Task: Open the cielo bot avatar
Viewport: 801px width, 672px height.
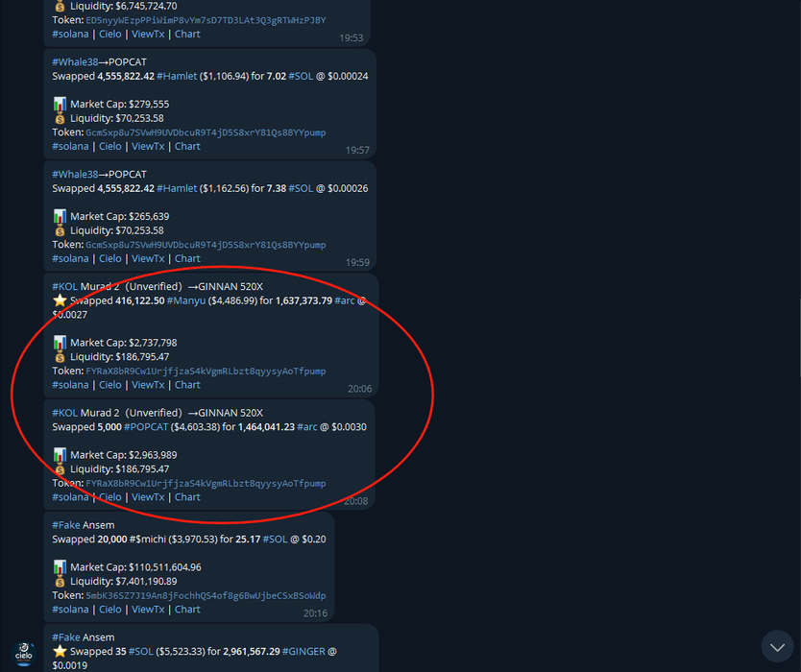Action: coord(23,654)
